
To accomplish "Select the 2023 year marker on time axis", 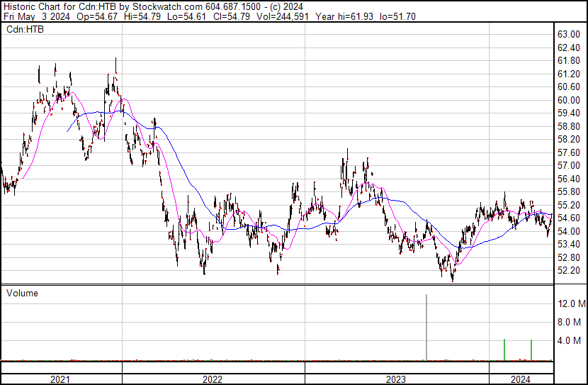I will 395,379.
